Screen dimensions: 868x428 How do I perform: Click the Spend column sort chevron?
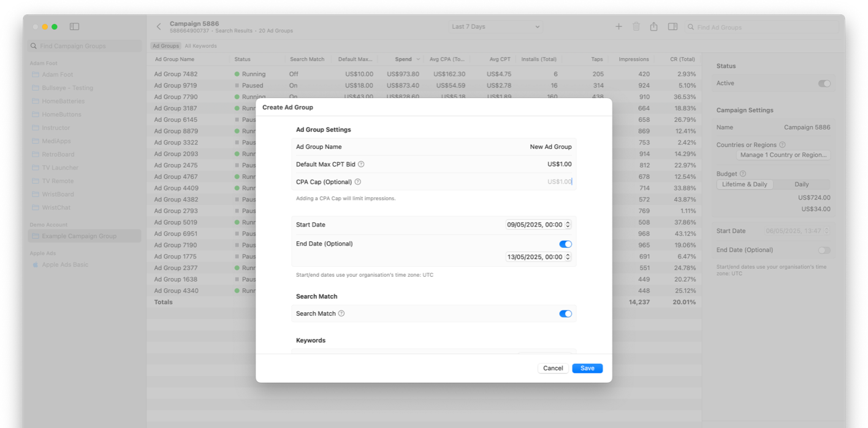pos(419,59)
